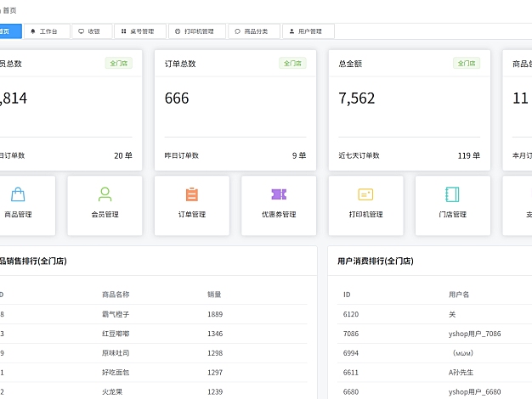This screenshot has height=399, width=532.
Task: Click the 总金额 card title
Action: click(x=350, y=64)
